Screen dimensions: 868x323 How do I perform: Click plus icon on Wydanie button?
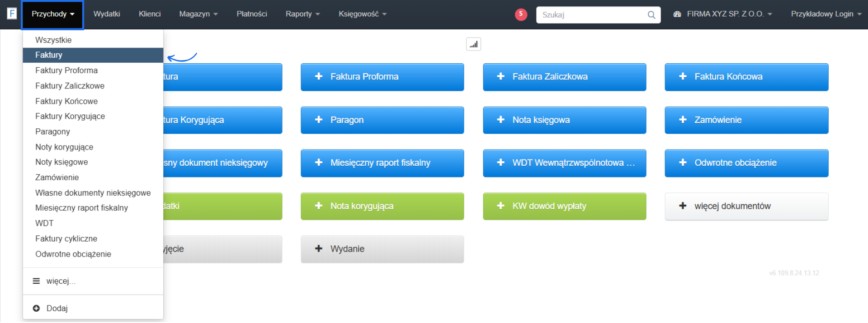pos(319,249)
